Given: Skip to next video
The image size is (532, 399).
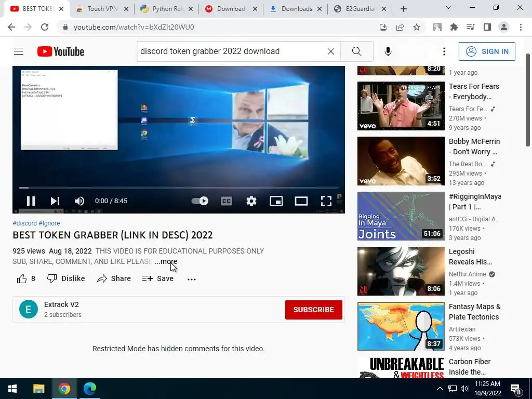Looking at the screenshot, I should (x=55, y=201).
